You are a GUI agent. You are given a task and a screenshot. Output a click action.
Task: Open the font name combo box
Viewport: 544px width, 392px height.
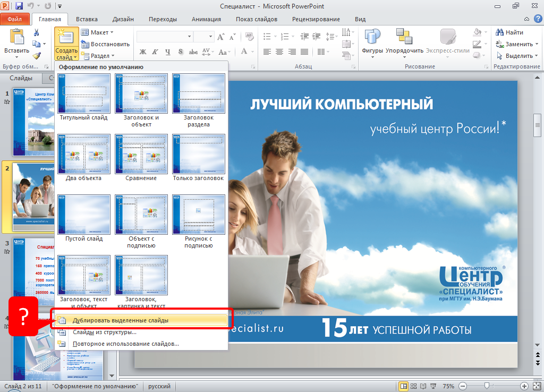[164, 37]
